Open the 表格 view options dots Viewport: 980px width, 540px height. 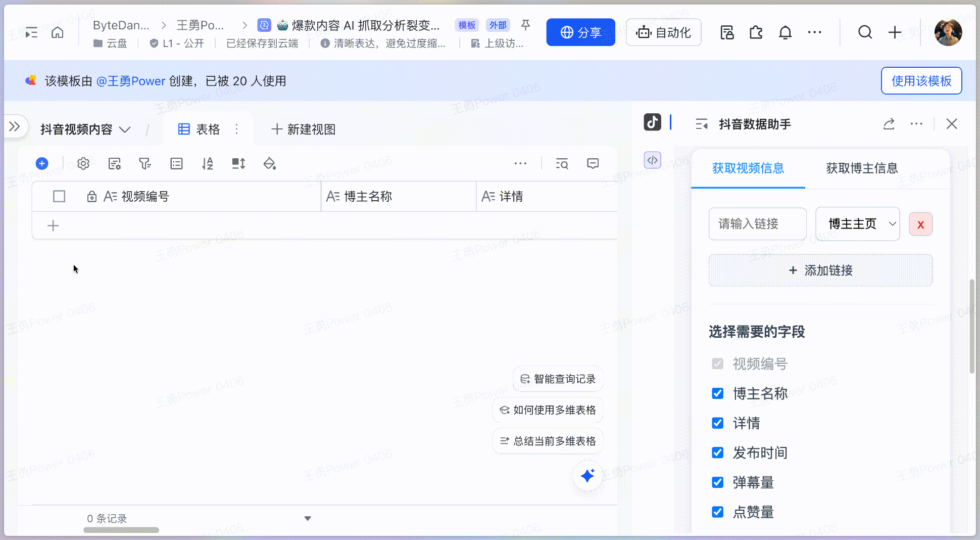click(x=236, y=129)
